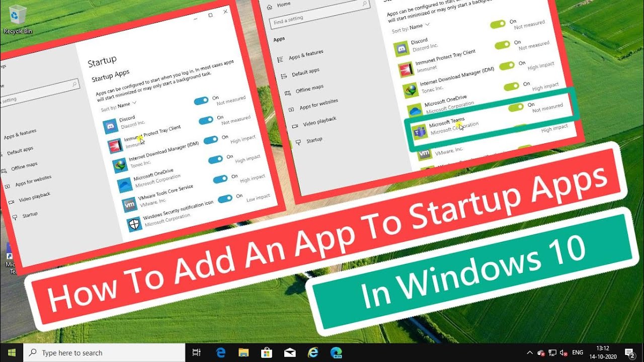Select Default apps in left window
Viewport: 644px width, 362px height.
click(x=16, y=151)
